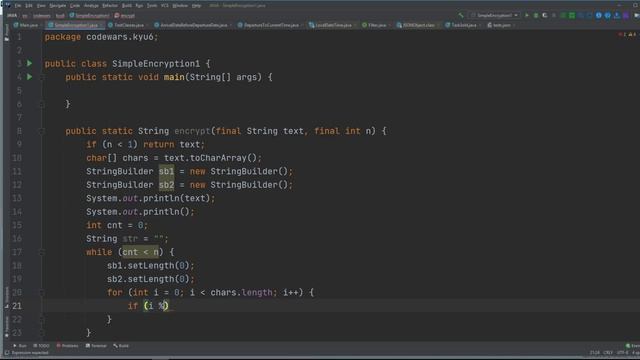Click the encrypt method breadcrumb in the navigation bar
640x360 pixels.
[x=125, y=16]
